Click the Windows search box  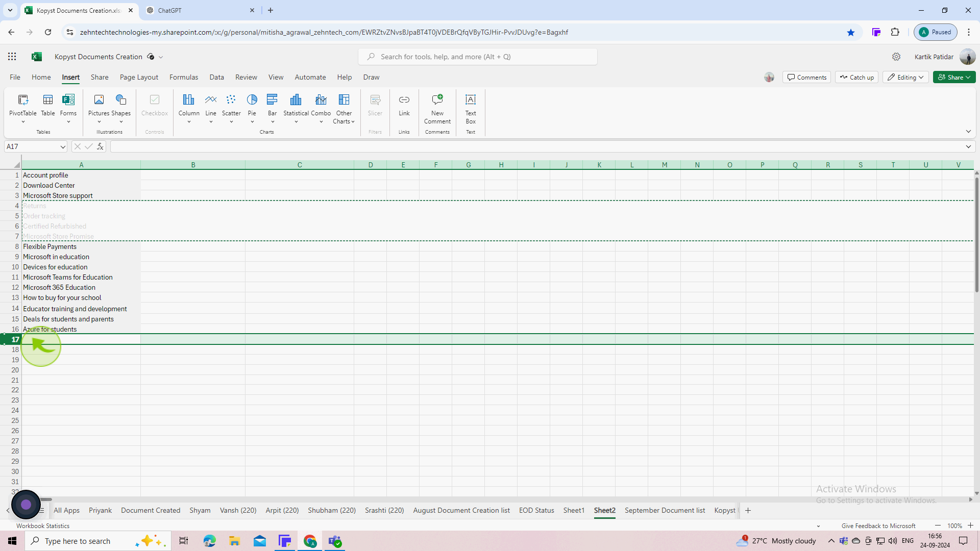click(x=97, y=541)
